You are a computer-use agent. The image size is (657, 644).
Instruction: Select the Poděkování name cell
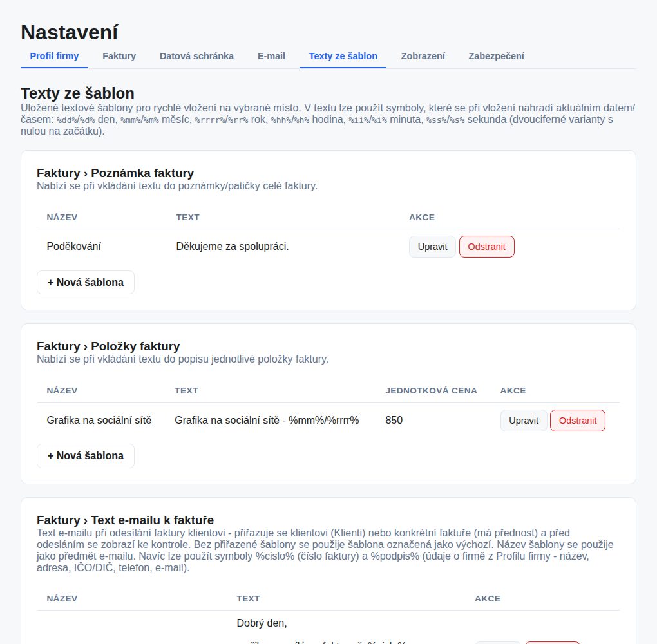73,247
